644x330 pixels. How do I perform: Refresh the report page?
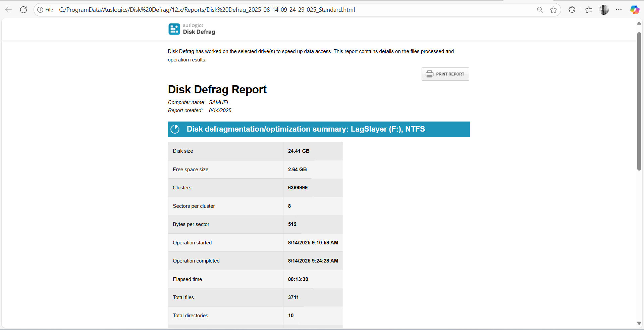23,9
